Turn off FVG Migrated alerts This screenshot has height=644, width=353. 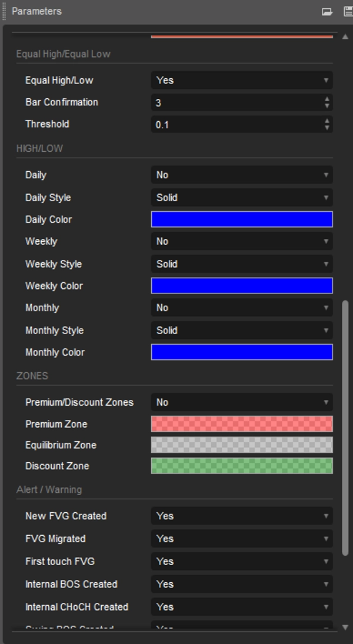click(x=241, y=539)
